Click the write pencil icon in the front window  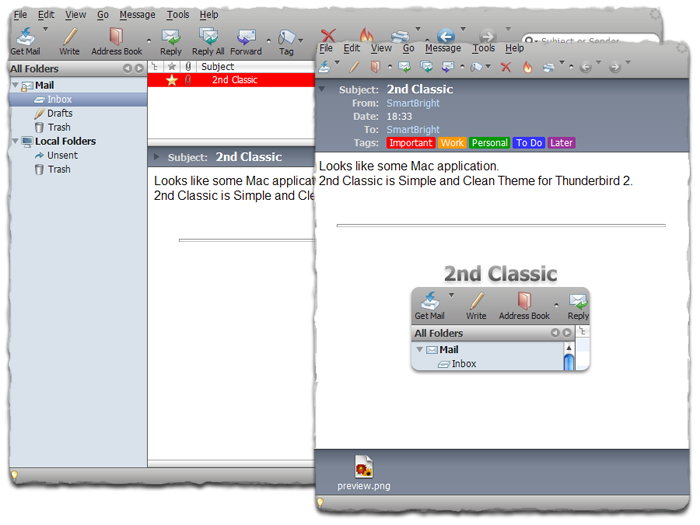coord(354,67)
